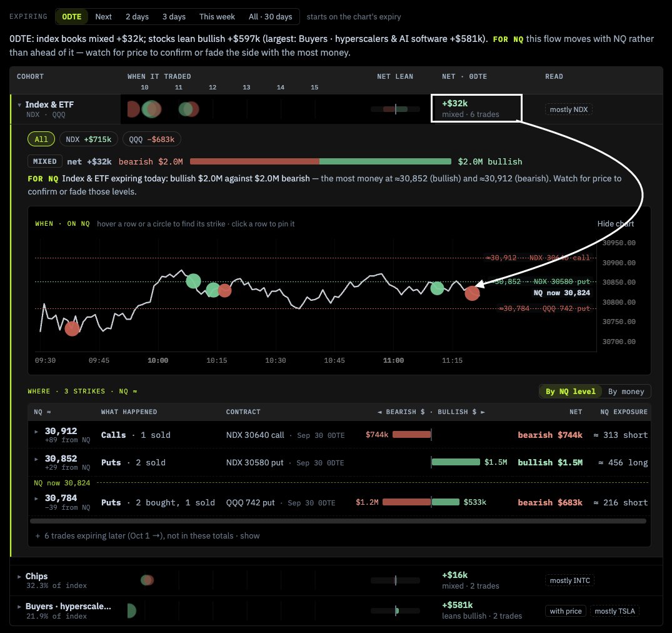
Task: Click the Buyers hyperscalers net lean bar
Action: click(395, 610)
